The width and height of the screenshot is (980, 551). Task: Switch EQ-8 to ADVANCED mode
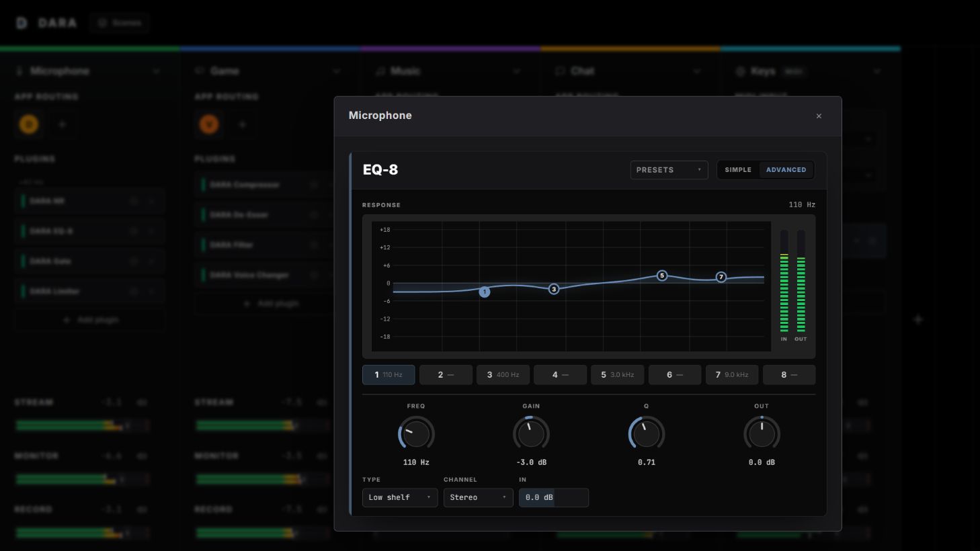click(786, 170)
